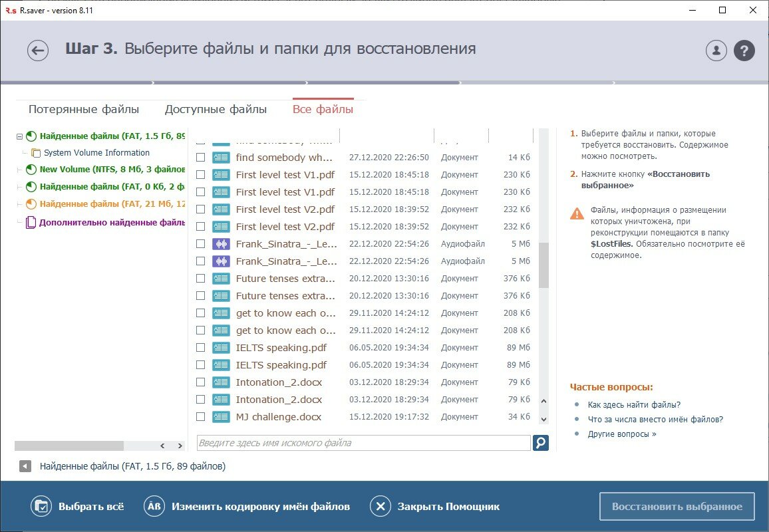
Task: Click the triangle icon before the folder path
Action: [25, 466]
